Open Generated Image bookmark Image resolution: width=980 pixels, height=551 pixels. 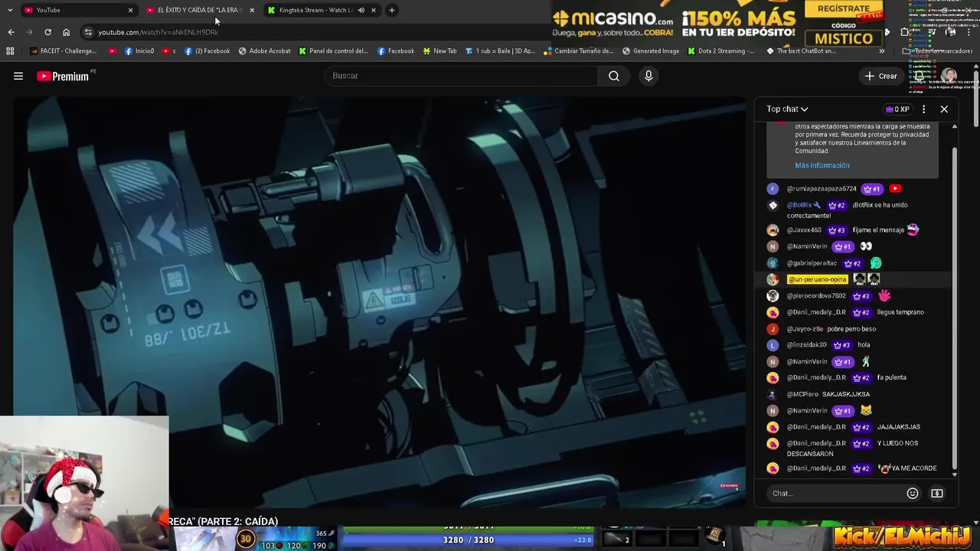(x=650, y=51)
